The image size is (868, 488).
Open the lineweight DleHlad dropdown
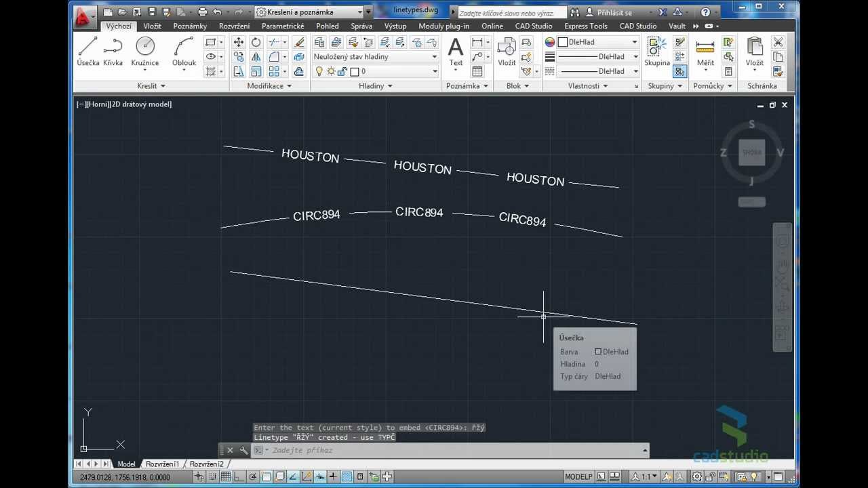pos(599,57)
